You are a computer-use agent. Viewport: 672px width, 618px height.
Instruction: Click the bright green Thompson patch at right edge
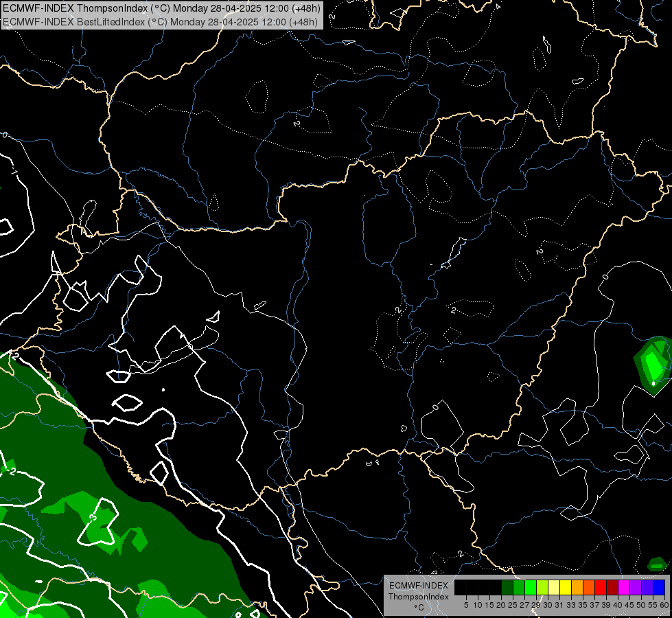tap(653, 365)
